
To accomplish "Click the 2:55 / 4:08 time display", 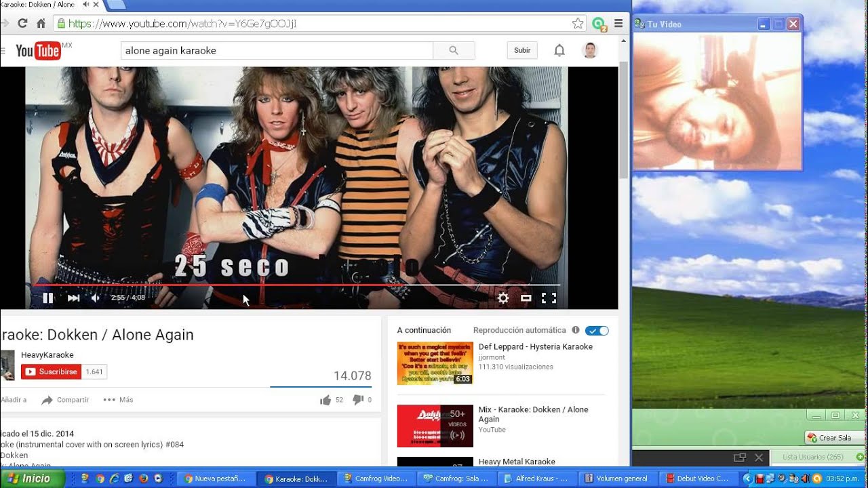I will 127,298.
